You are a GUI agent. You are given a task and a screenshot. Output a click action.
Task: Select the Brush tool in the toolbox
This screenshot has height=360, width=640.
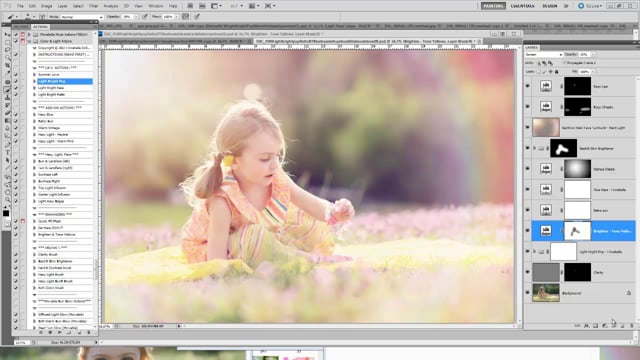pyautogui.click(x=7, y=89)
